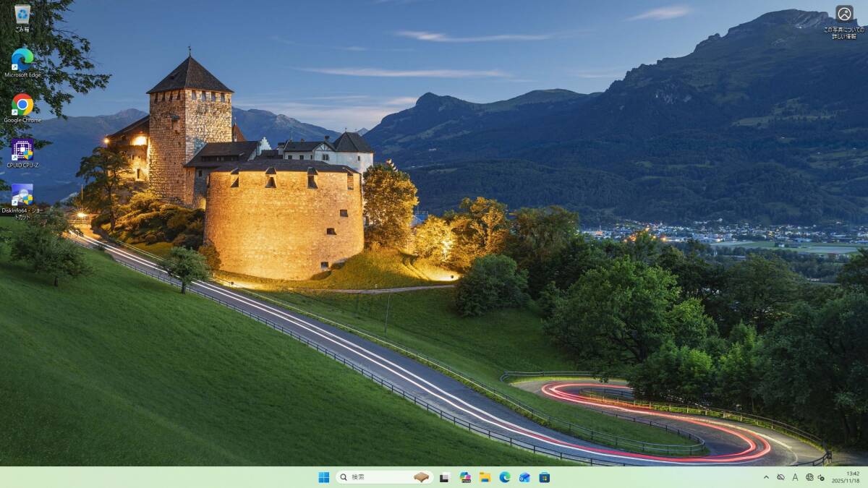The image size is (868, 488).
Task: Open the network globe tray icon
Action: click(x=809, y=477)
